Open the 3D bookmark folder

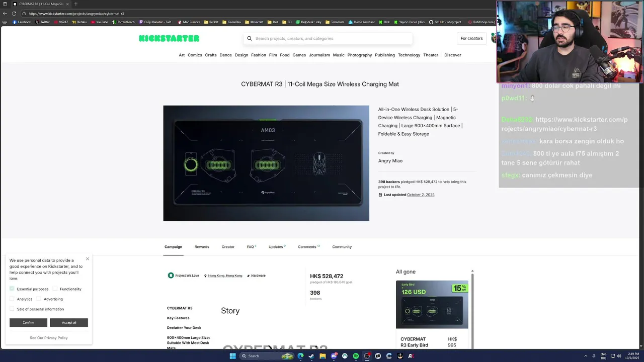(287, 22)
